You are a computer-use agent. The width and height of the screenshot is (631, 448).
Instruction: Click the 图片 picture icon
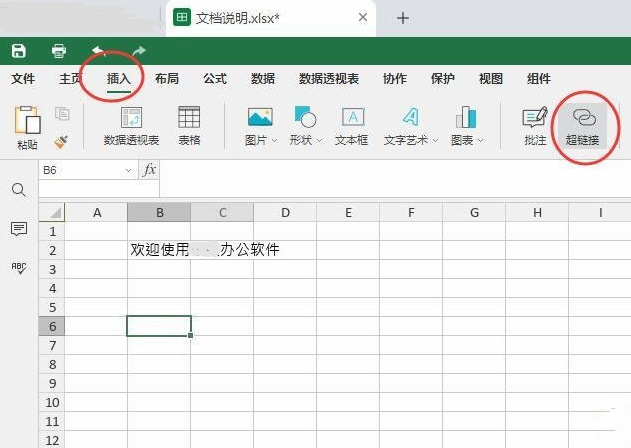point(260,118)
